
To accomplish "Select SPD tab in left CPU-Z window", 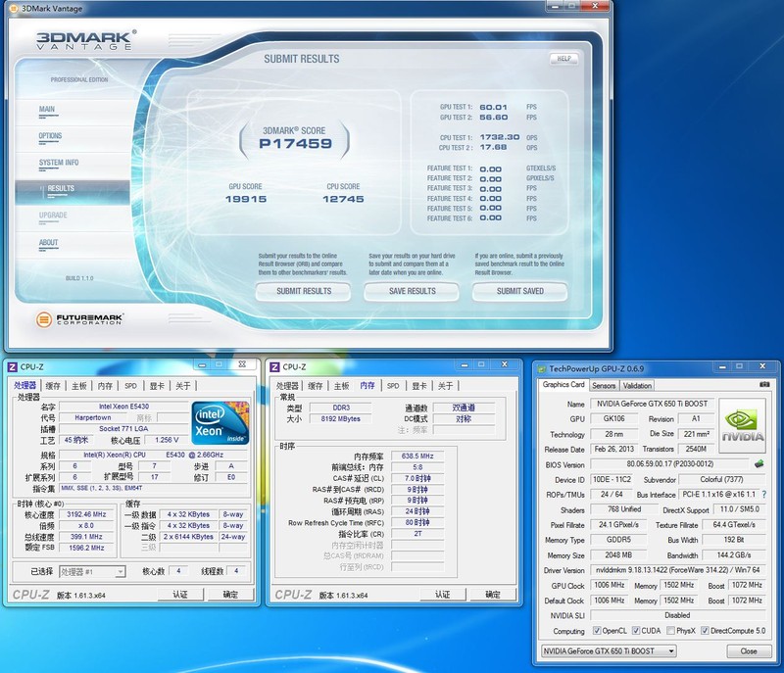I will point(130,386).
